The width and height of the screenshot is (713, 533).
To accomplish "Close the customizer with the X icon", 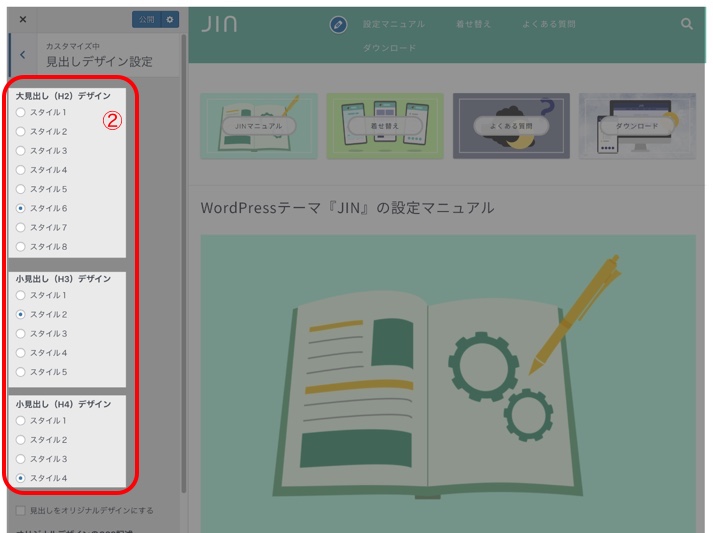I will click(23, 20).
